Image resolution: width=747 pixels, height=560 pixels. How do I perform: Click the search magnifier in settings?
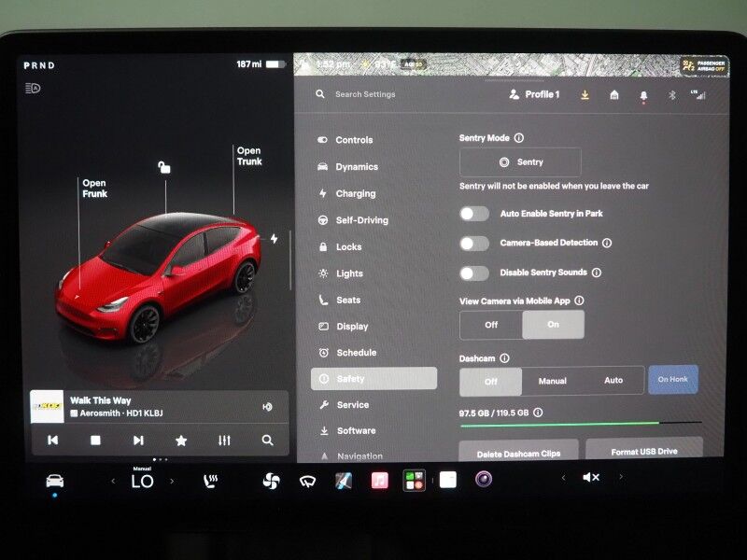click(320, 94)
